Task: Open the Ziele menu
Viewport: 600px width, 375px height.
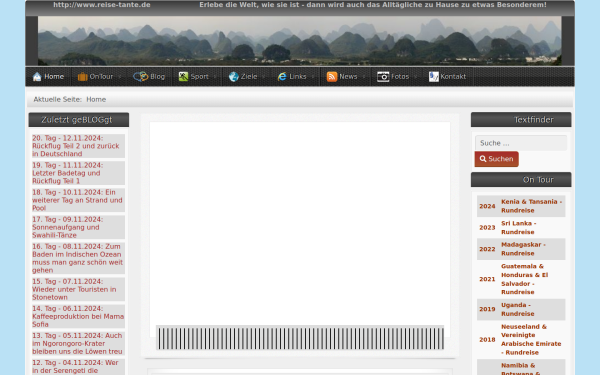Action: [247, 77]
